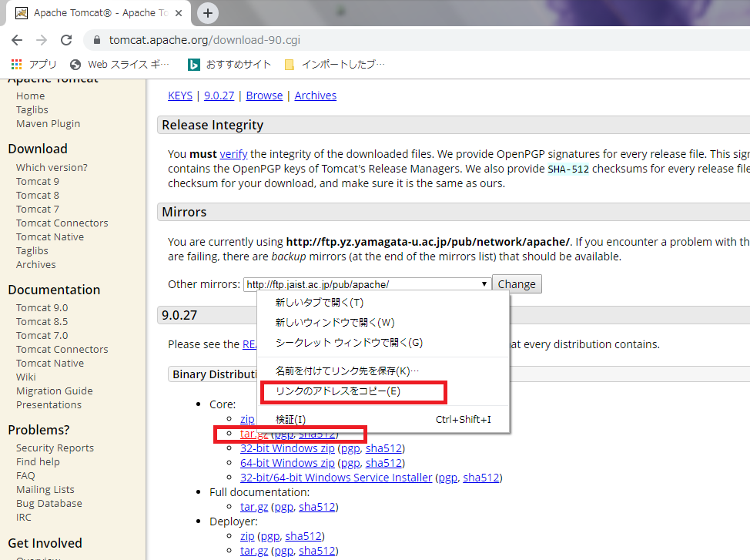Open the Bug Database sidebar link

(49, 504)
